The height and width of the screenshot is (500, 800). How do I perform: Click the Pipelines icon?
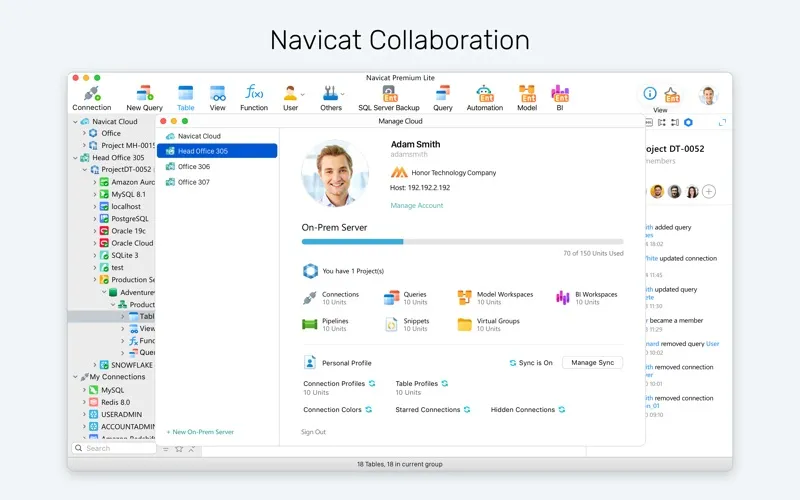pos(310,324)
